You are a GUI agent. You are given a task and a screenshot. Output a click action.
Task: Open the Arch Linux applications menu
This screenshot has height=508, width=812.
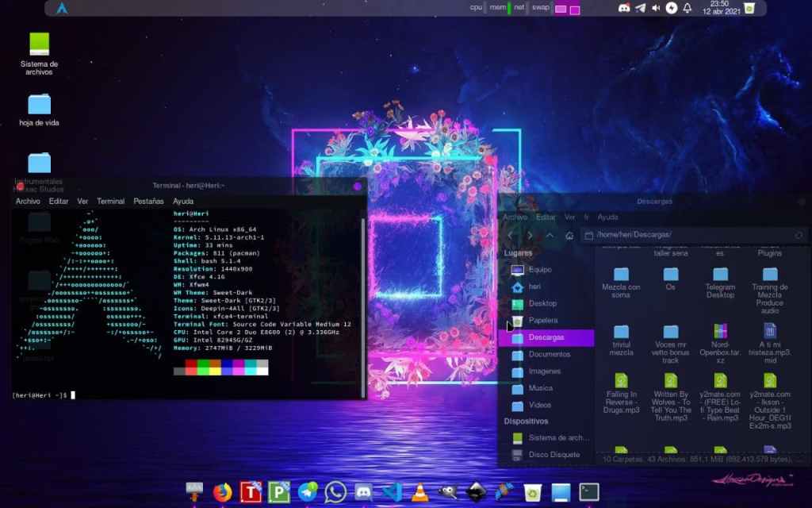[x=62, y=8]
